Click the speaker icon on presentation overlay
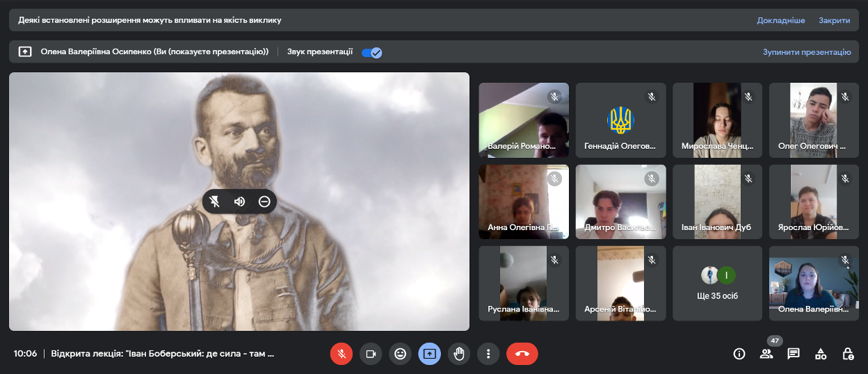This screenshot has width=868, height=374. (x=239, y=202)
